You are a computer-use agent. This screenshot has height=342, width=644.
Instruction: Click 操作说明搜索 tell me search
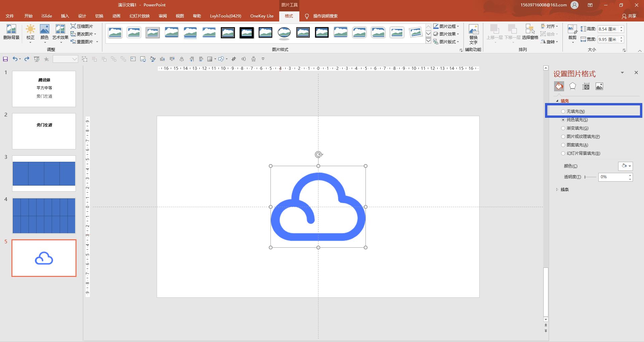point(321,16)
